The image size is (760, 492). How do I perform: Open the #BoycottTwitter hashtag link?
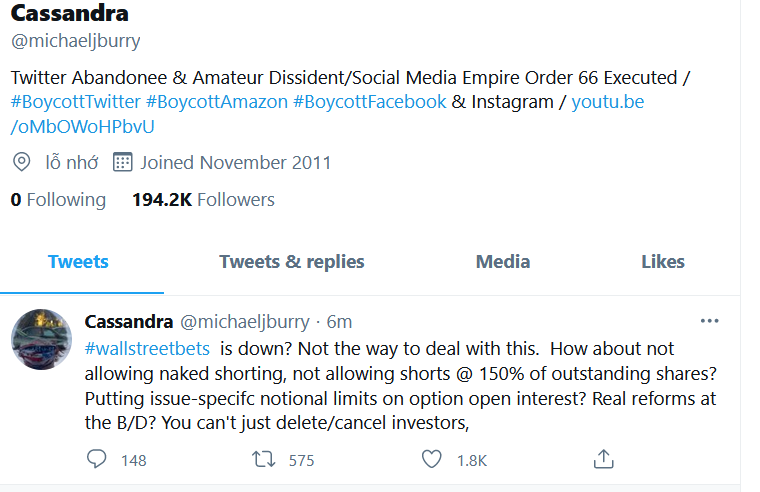pos(75,102)
